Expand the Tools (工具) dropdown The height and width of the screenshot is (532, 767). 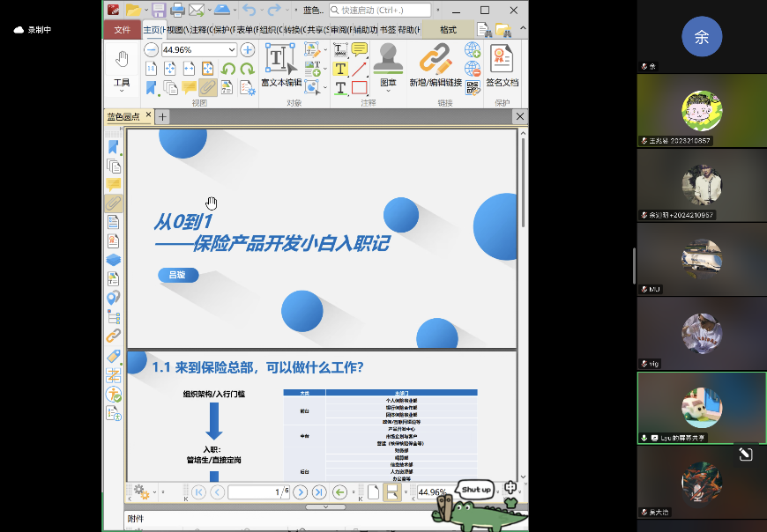[x=122, y=90]
